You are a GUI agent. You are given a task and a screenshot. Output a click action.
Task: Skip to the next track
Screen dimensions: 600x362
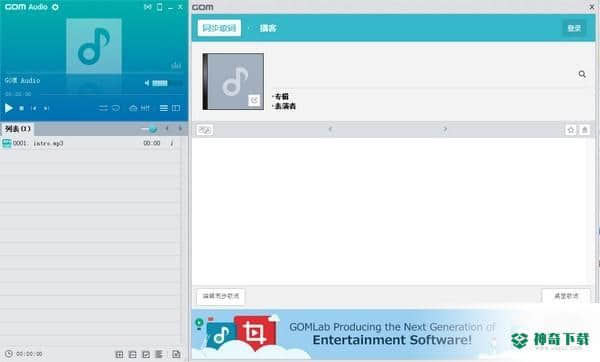point(46,108)
